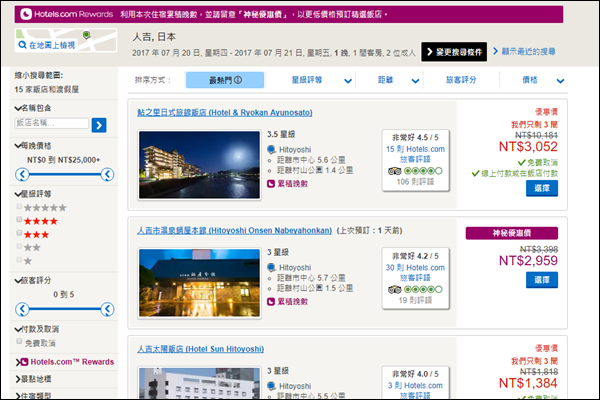Click the Hotel Sun Hitoyoshi photo
The image size is (600, 400).
point(199,383)
